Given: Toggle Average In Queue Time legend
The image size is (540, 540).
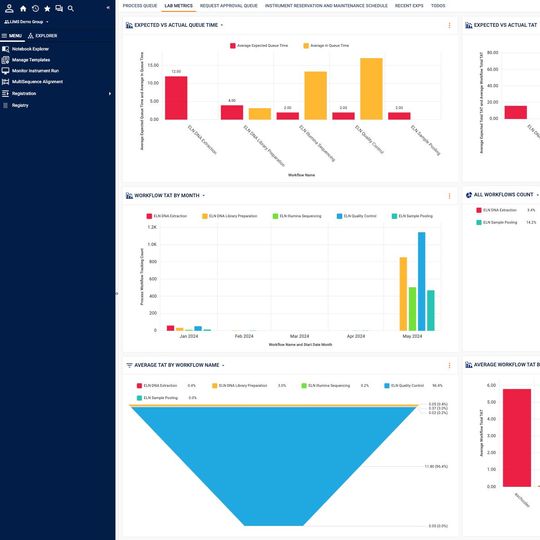Looking at the screenshot, I should click(x=326, y=45).
